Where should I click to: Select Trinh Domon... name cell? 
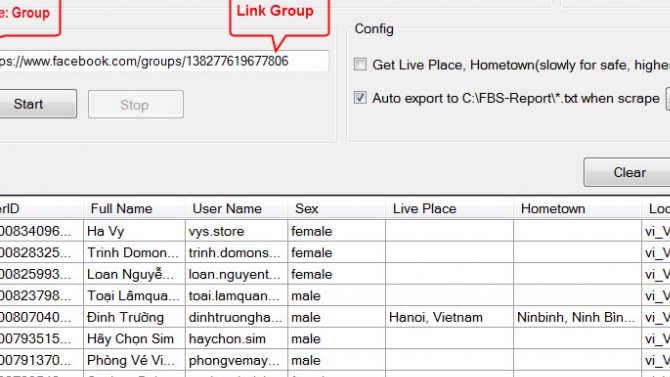point(134,253)
